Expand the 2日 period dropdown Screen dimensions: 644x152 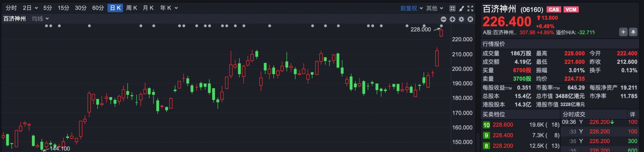click(x=30, y=8)
